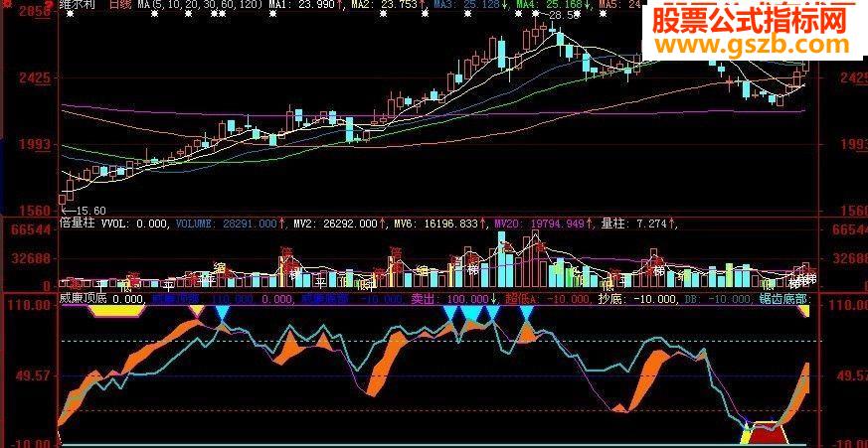868x448 pixels.
Task: Click the MV2: 26292.000 readout
Action: (x=335, y=224)
